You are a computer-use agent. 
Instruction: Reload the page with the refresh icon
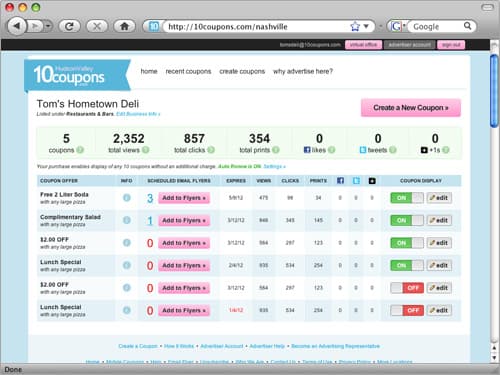69,26
